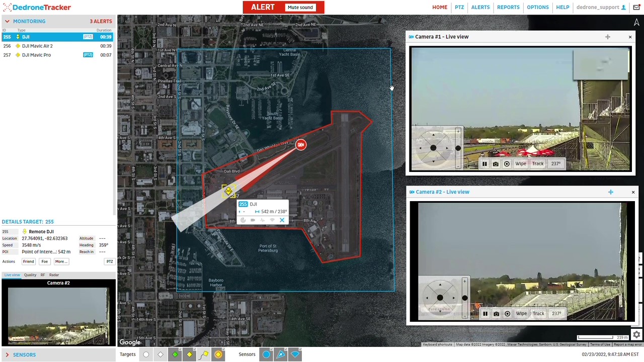Open dedrone_support user account
The height and width of the screenshot is (362, 644).
pyautogui.click(x=601, y=8)
